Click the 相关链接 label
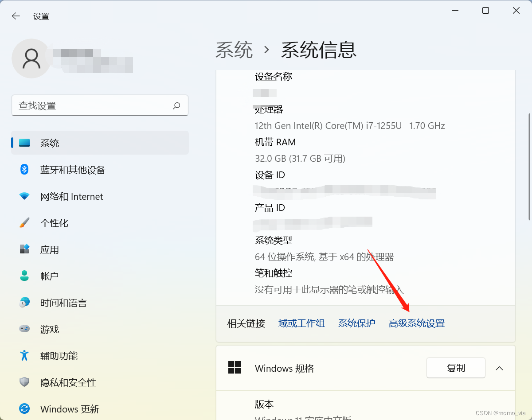The height and width of the screenshot is (420, 532). pos(246,323)
